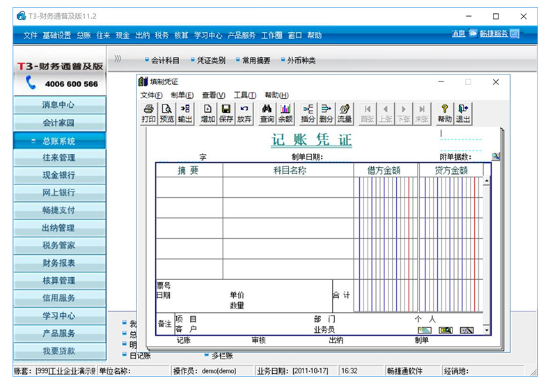Open the 财务报表 sidebar module
The height and width of the screenshot is (392, 550).
coord(59,263)
